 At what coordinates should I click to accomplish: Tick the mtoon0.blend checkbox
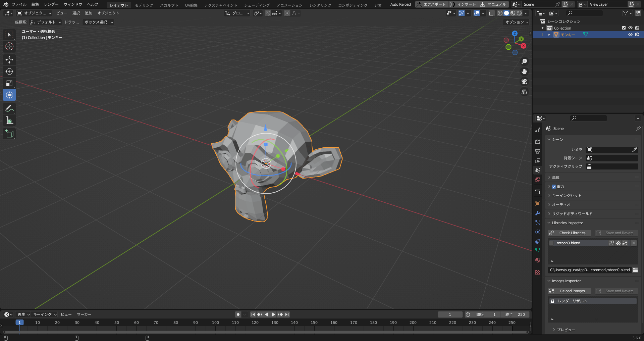[552, 243]
